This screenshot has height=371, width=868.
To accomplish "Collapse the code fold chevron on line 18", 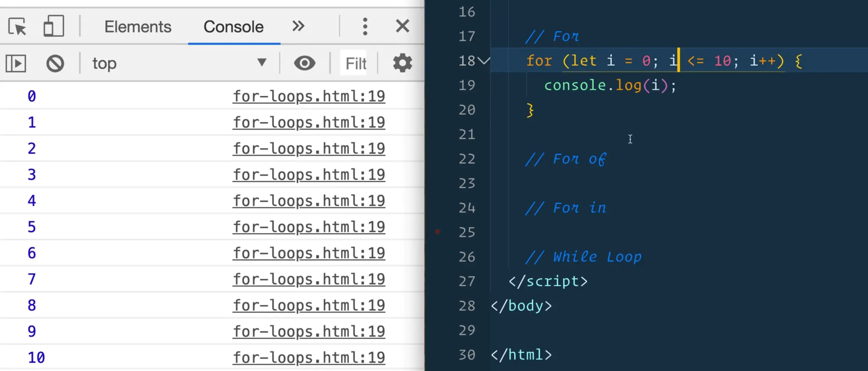I will coord(484,61).
